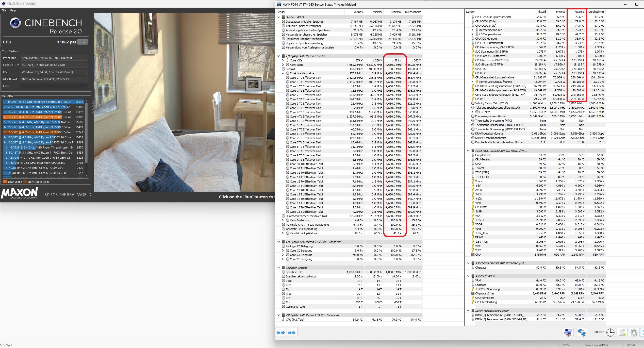Expand the Kern Takte row
Screen dimensions: 644x348
pos(283,65)
